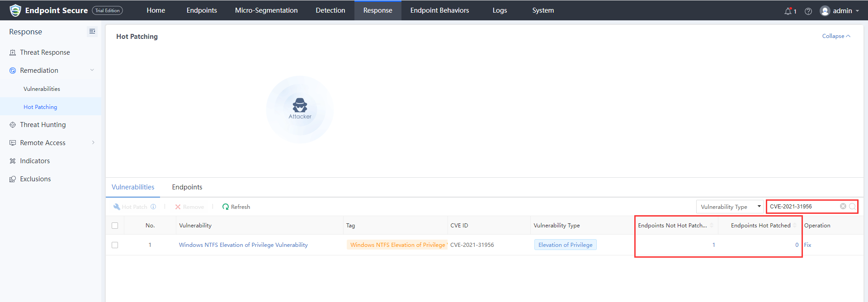Open the Vulnerability Type dropdown
868x302 pixels.
[x=730, y=207]
